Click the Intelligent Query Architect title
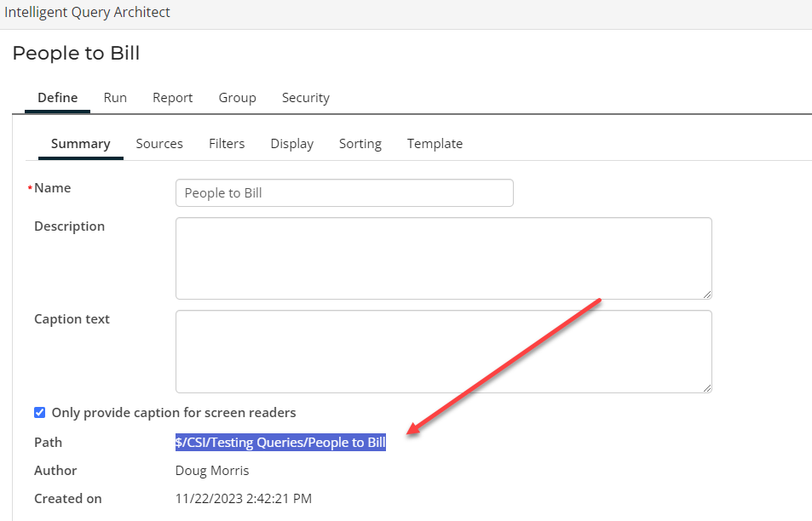The width and height of the screenshot is (812, 521). [x=87, y=13]
